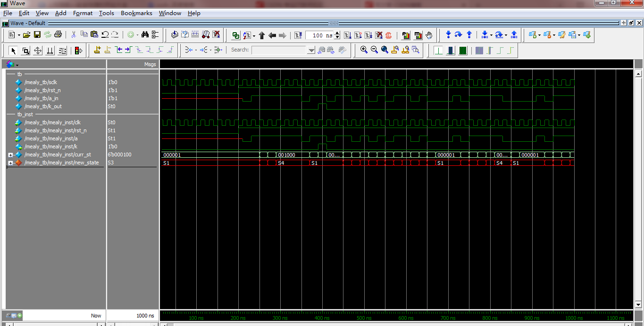Image resolution: width=644 pixels, height=326 pixels.
Task: Activate Two Cursor Mode button
Action: [x=50, y=51]
